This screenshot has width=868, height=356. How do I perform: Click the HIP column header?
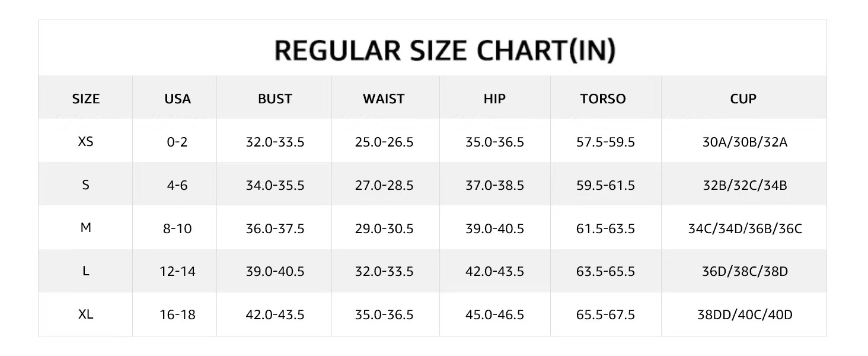point(494,98)
